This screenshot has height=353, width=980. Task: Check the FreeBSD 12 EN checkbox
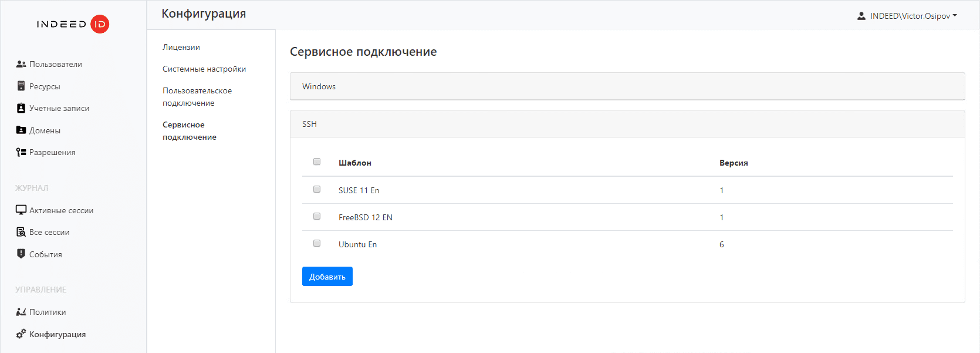point(317,216)
